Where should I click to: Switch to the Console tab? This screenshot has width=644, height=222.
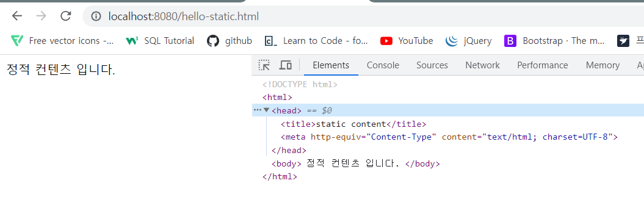tap(383, 65)
